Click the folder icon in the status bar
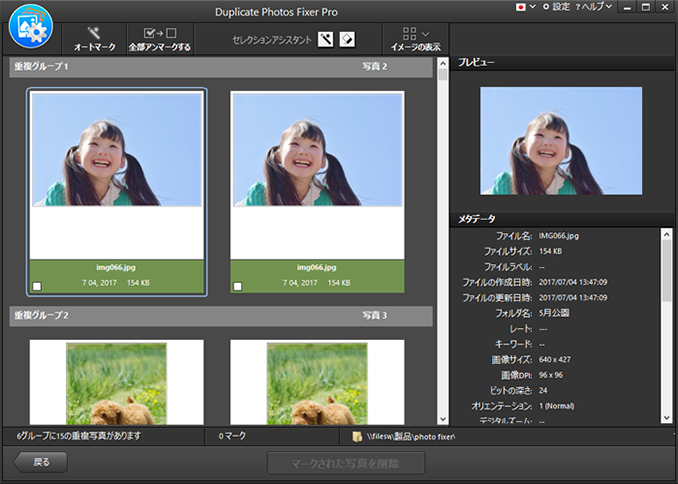678x484 pixels. (357, 437)
